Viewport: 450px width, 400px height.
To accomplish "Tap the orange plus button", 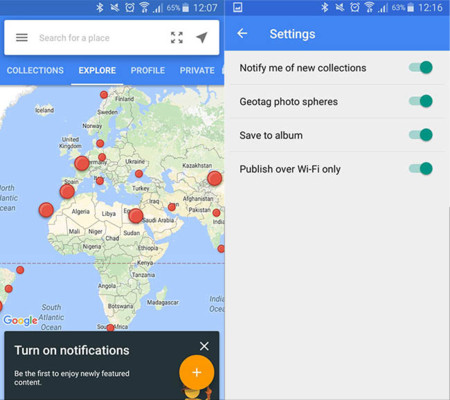I will (x=197, y=372).
